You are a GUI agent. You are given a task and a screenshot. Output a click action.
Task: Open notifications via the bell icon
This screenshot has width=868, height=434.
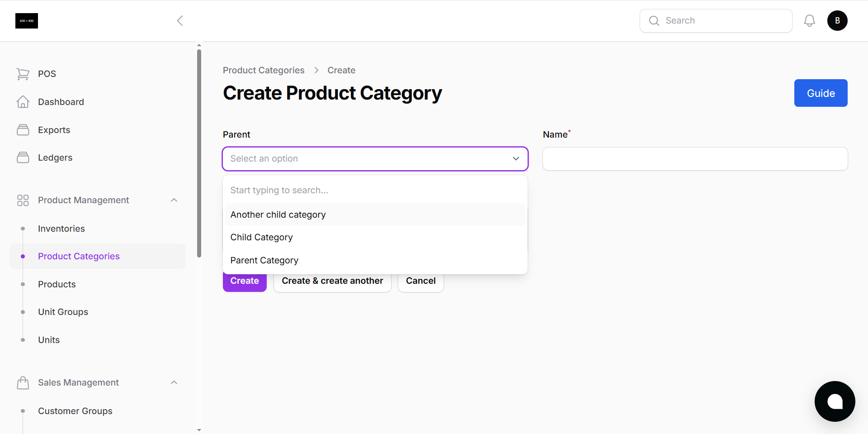(809, 20)
